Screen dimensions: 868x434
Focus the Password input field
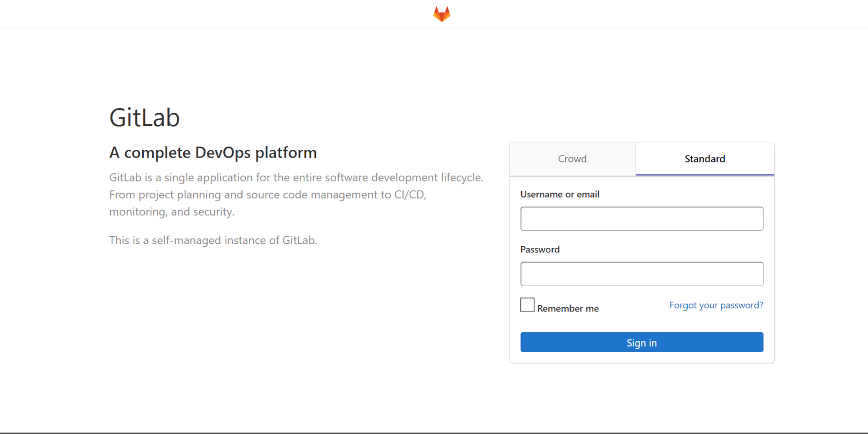point(642,274)
